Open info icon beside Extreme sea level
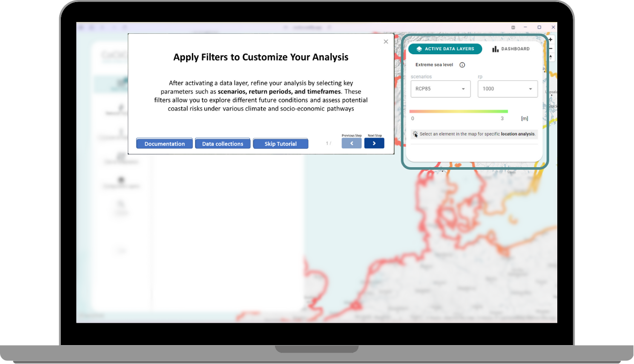This screenshot has height=364, width=634. coord(462,65)
